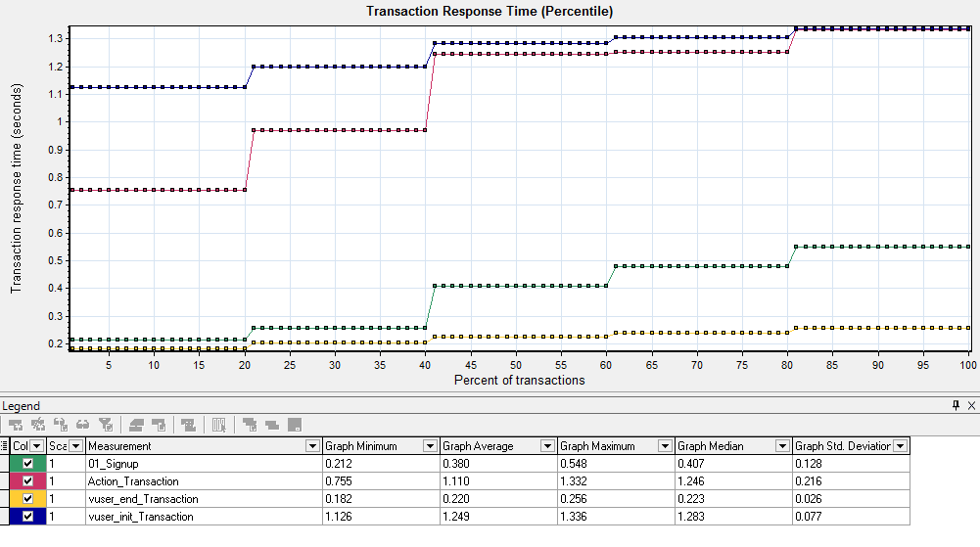Image resolution: width=980 pixels, height=547 pixels.
Task: Open the Graph Std. Deviation dropdown arrow
Action: [x=900, y=446]
